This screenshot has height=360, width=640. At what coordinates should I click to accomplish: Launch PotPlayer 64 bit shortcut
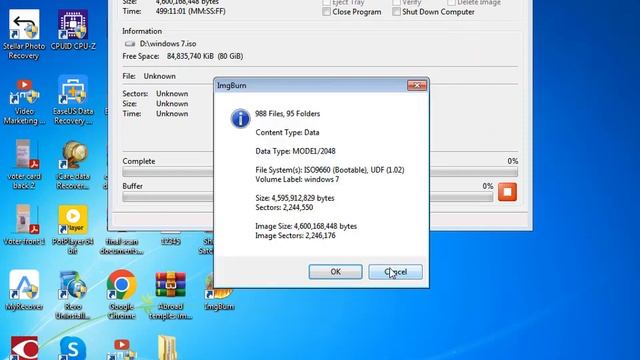pos(73,230)
